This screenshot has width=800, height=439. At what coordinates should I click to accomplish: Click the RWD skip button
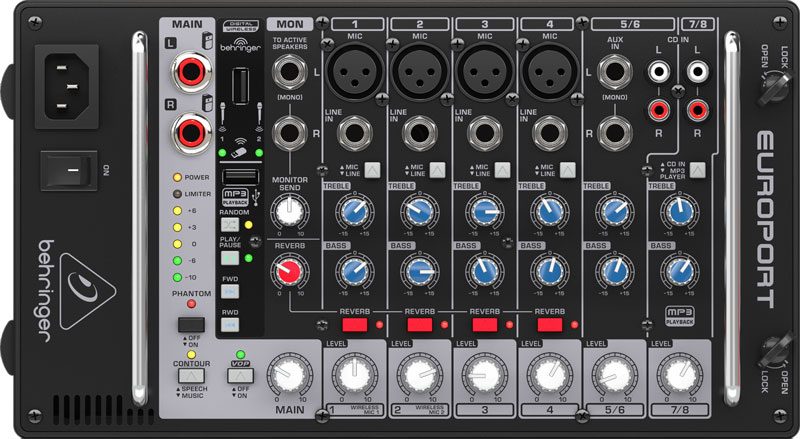tap(230, 325)
